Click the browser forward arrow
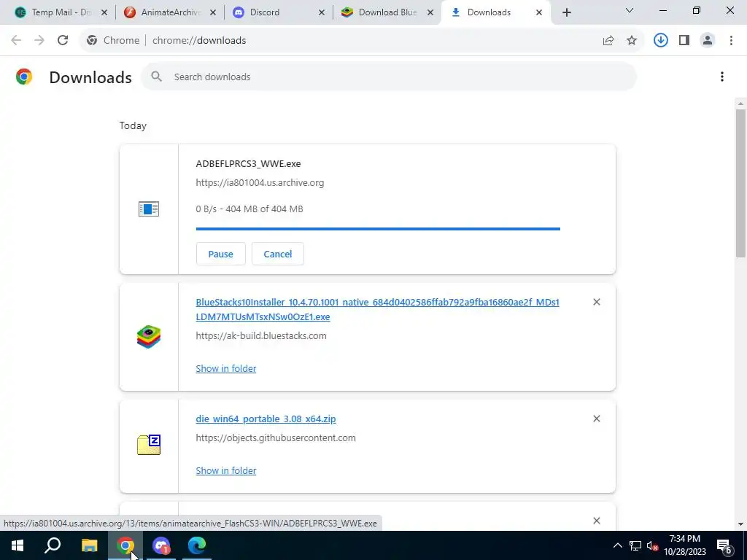747x560 pixels. click(39, 41)
